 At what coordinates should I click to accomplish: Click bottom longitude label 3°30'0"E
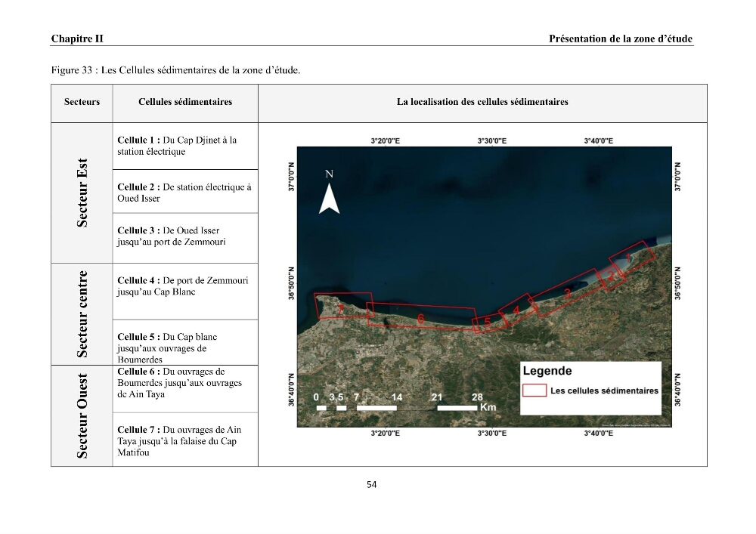coord(492,434)
